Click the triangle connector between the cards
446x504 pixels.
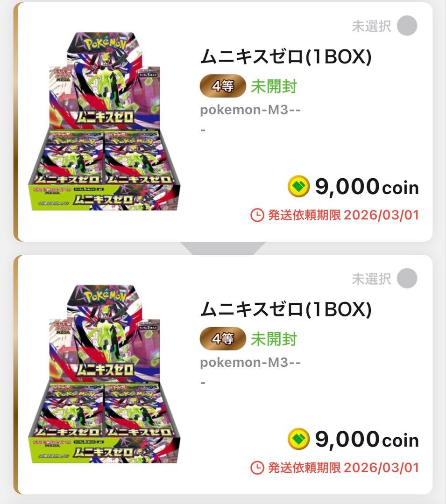click(223, 248)
